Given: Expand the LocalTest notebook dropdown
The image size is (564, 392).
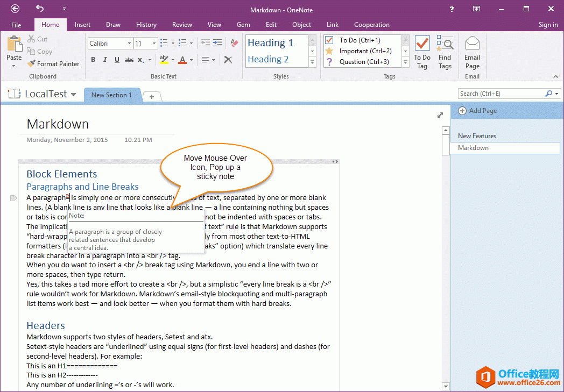Looking at the screenshot, I should pos(73,95).
